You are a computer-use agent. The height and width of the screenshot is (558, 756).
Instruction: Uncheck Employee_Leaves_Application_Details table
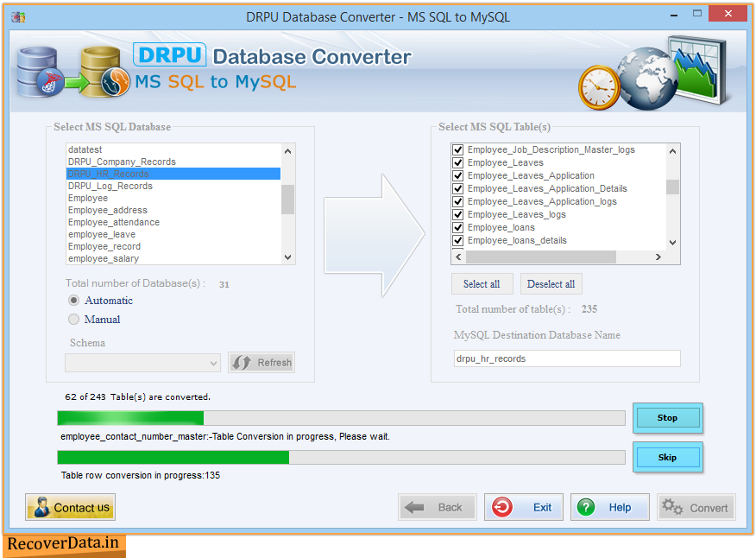458,188
